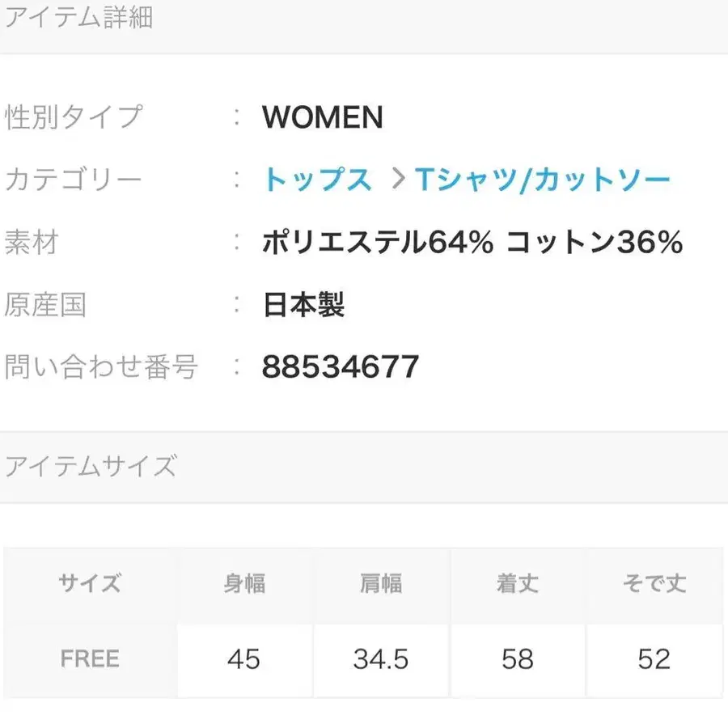728x728 pixels.
Task: Select the 問い合わせ番号 88534677
Action: [x=340, y=366]
